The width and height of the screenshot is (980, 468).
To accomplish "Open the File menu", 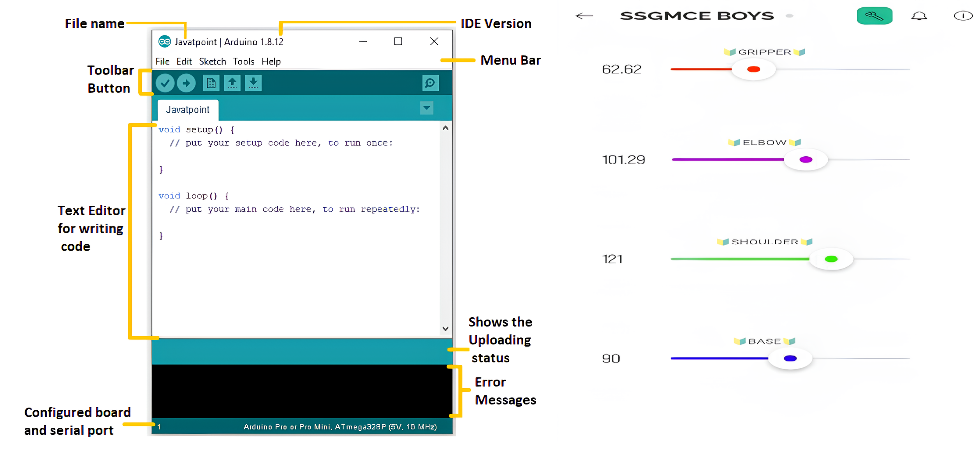I will [162, 62].
